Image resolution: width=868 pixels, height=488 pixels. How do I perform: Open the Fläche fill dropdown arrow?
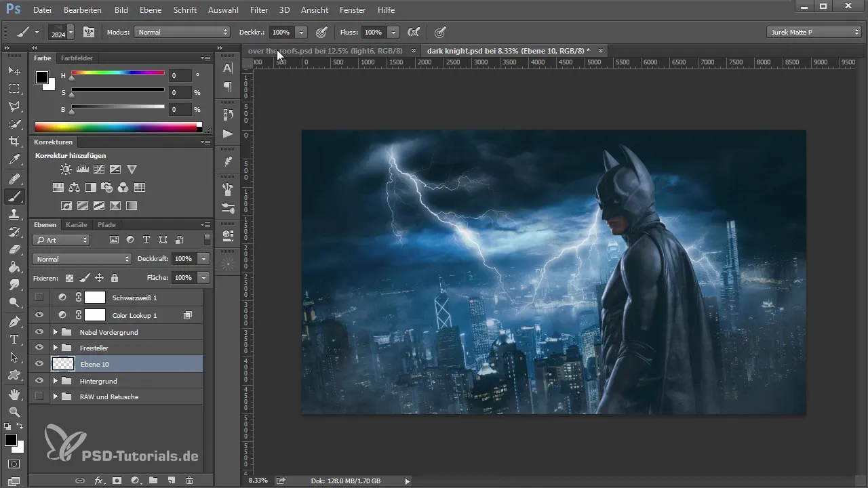pos(204,278)
